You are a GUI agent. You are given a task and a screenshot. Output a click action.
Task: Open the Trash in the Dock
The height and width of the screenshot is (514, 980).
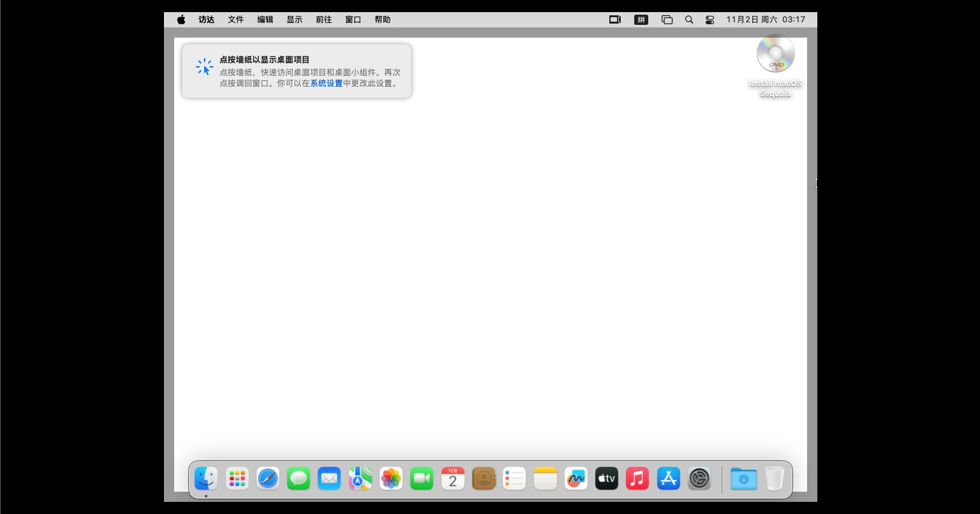pyautogui.click(x=775, y=478)
